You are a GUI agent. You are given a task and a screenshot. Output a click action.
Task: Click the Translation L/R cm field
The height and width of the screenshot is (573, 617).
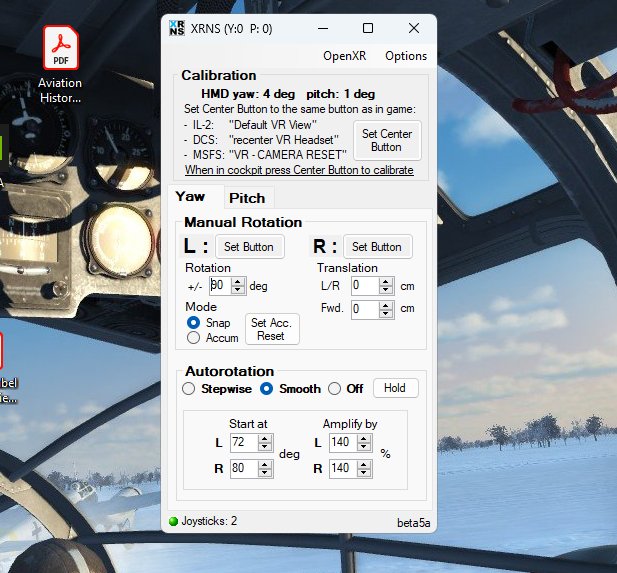[365, 285]
